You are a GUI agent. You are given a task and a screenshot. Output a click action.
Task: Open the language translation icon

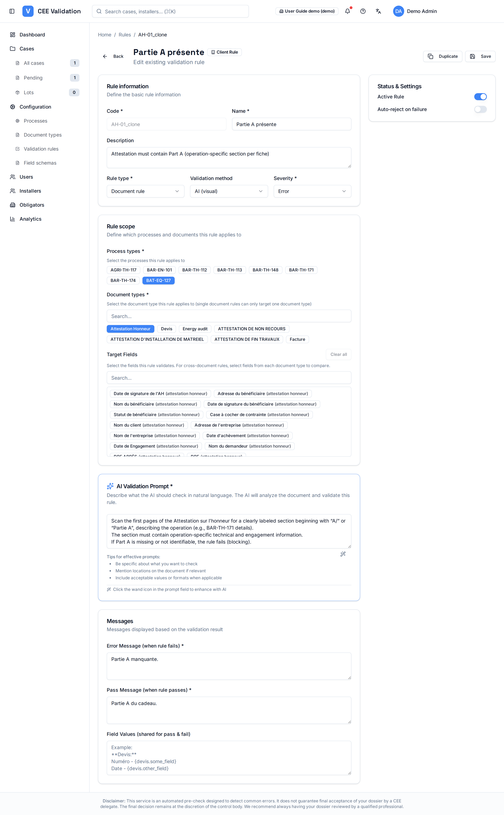[378, 11]
